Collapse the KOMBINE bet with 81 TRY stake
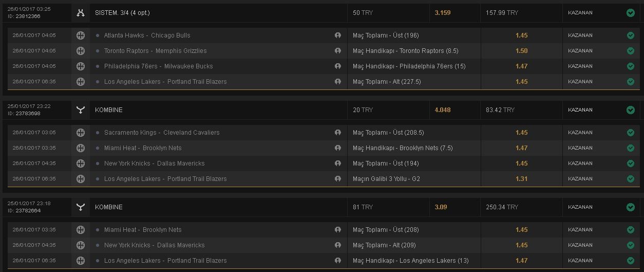 (x=322, y=207)
